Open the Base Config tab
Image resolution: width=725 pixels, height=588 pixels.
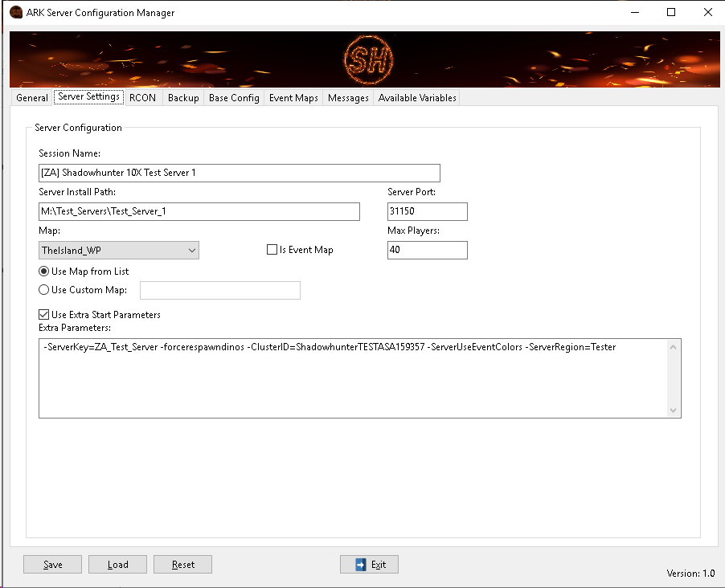tap(234, 98)
